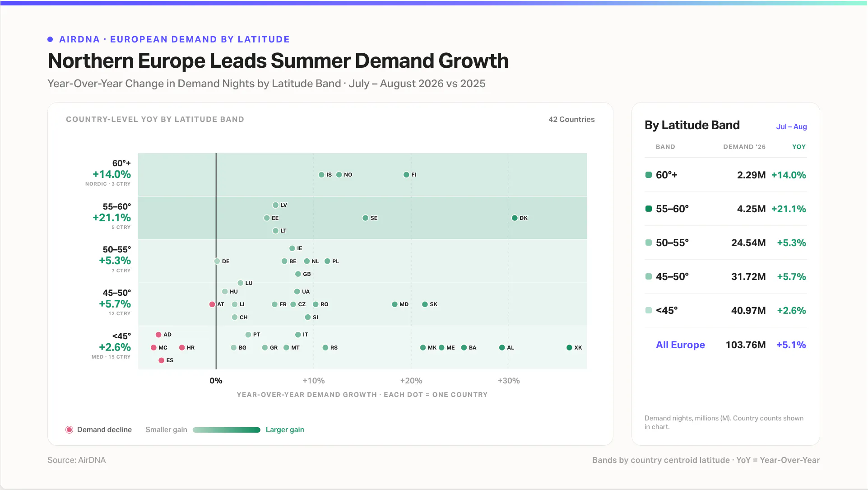Click the +21.1% axis band label
This screenshot has width=868, height=490.
pos(111,217)
